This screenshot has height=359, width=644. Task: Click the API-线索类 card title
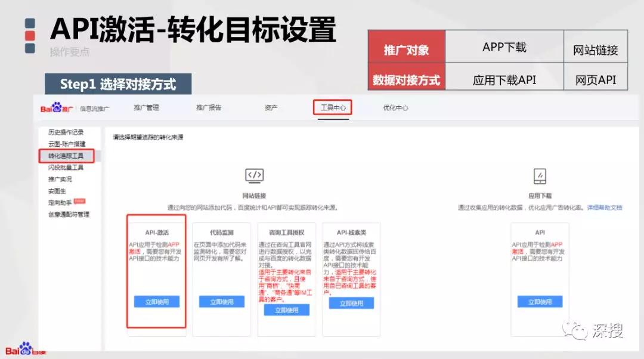click(352, 233)
